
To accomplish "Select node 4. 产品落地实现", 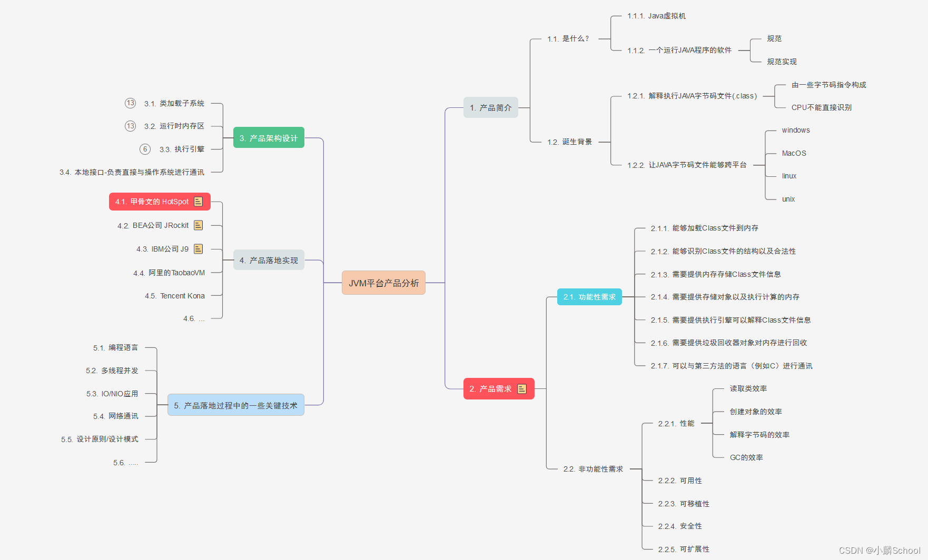I will click(269, 260).
